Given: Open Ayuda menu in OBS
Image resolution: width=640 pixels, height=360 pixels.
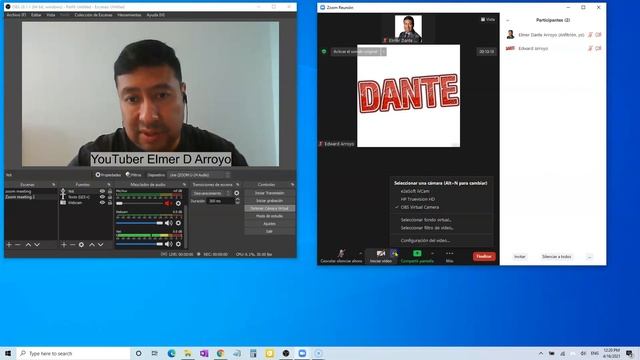Looking at the screenshot, I should click(156, 15).
